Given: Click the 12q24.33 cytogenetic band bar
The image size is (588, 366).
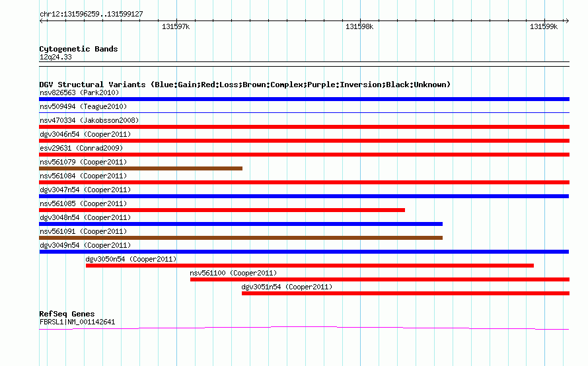Looking at the screenshot, I should click(x=304, y=64).
